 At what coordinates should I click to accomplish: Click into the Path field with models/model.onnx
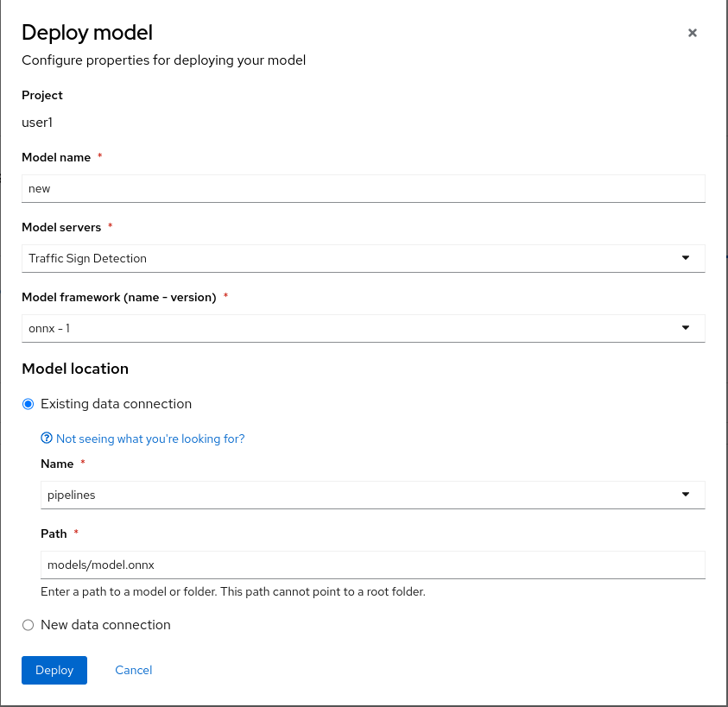pos(371,565)
